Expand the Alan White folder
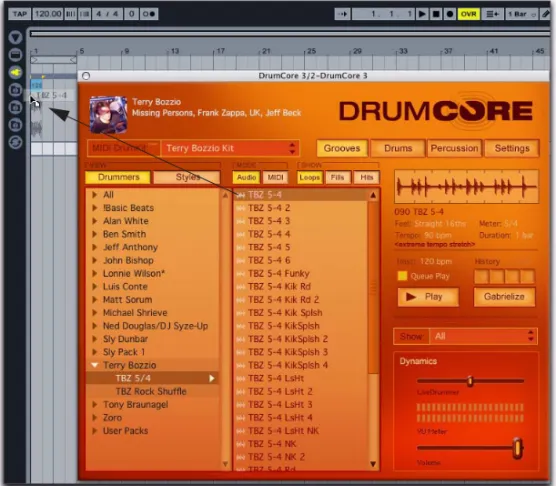Screen dimensions: 556x486 point(95,221)
